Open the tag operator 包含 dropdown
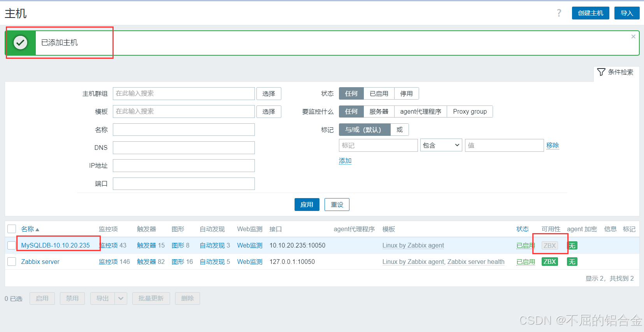 point(441,145)
